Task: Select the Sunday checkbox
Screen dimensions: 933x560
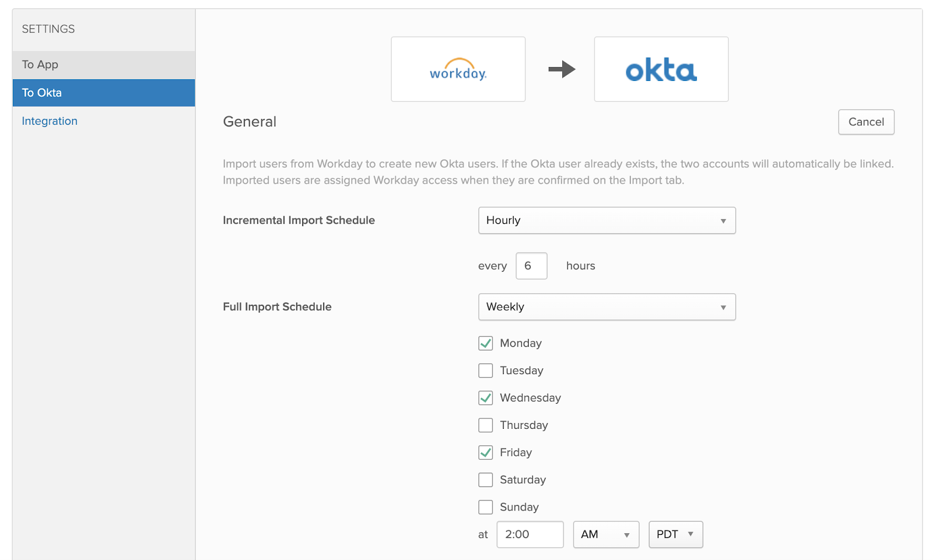Action: (485, 508)
